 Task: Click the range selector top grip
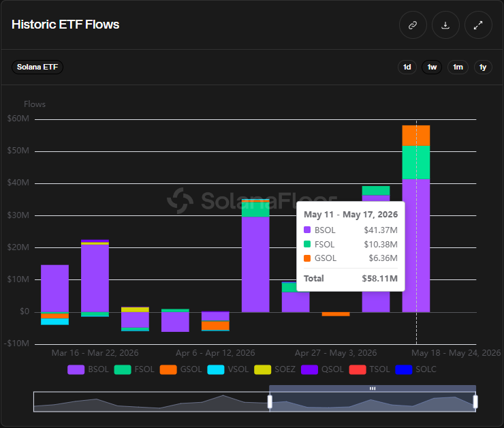coord(373,388)
